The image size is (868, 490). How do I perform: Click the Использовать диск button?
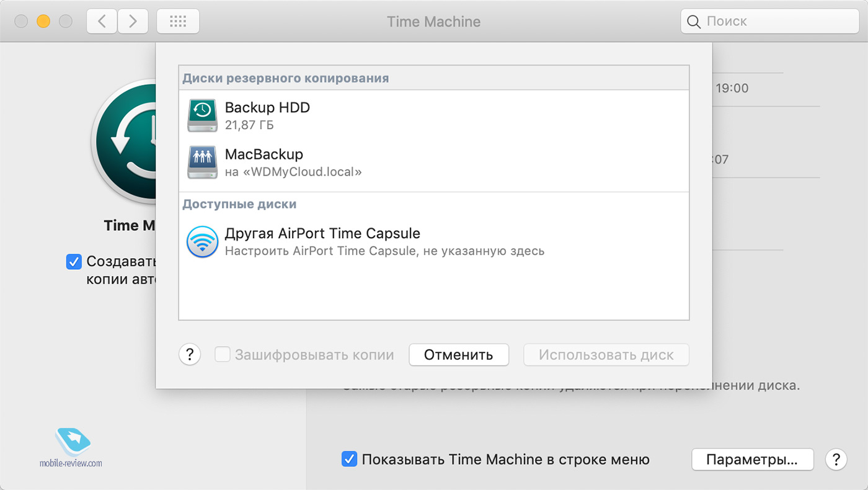[x=606, y=355]
